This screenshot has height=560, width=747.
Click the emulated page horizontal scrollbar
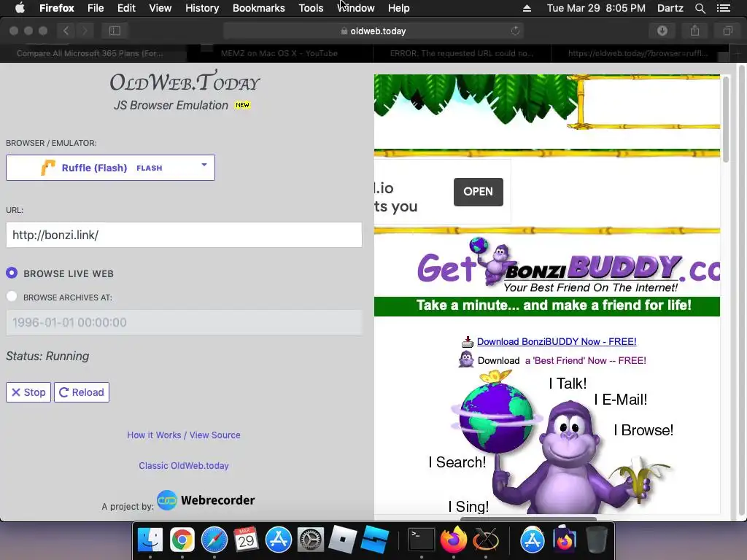[x=528, y=518]
